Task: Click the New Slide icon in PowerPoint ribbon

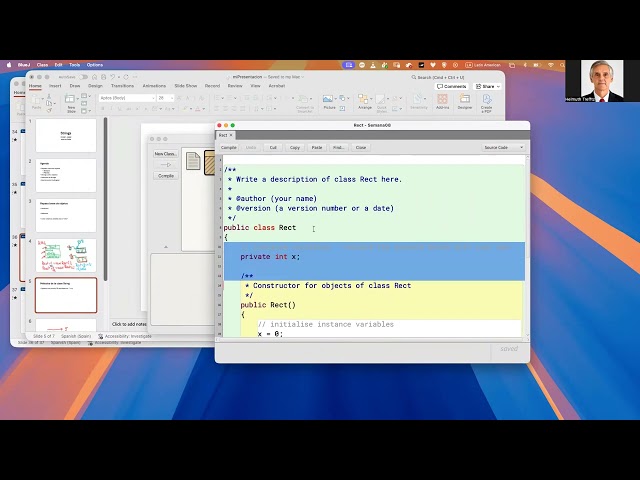Action: click(70, 99)
